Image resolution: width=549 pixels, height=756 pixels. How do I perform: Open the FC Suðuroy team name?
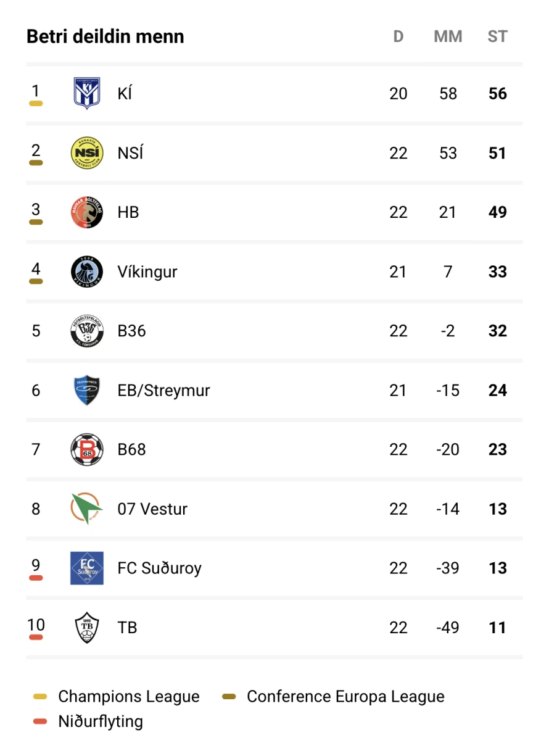(x=160, y=568)
